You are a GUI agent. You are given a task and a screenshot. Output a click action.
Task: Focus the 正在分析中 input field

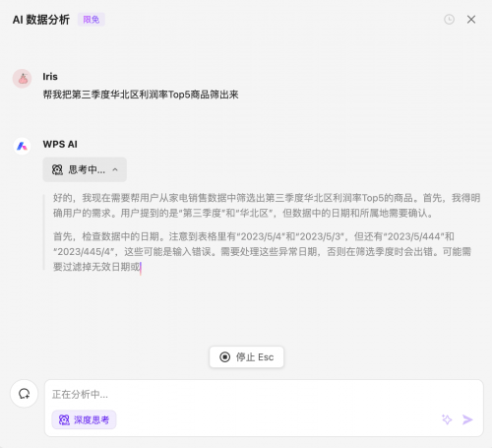[x=264, y=394]
